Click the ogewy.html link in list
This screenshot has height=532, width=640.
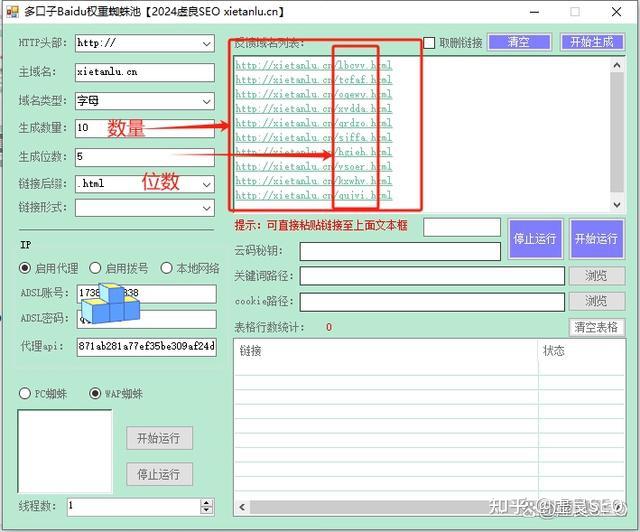click(x=313, y=94)
